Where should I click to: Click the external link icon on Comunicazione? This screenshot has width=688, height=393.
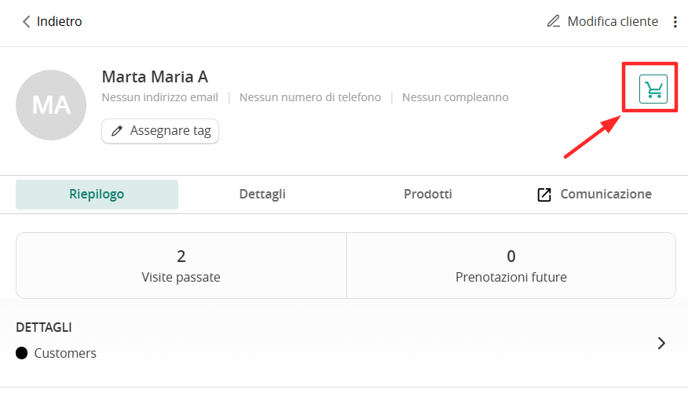point(544,194)
